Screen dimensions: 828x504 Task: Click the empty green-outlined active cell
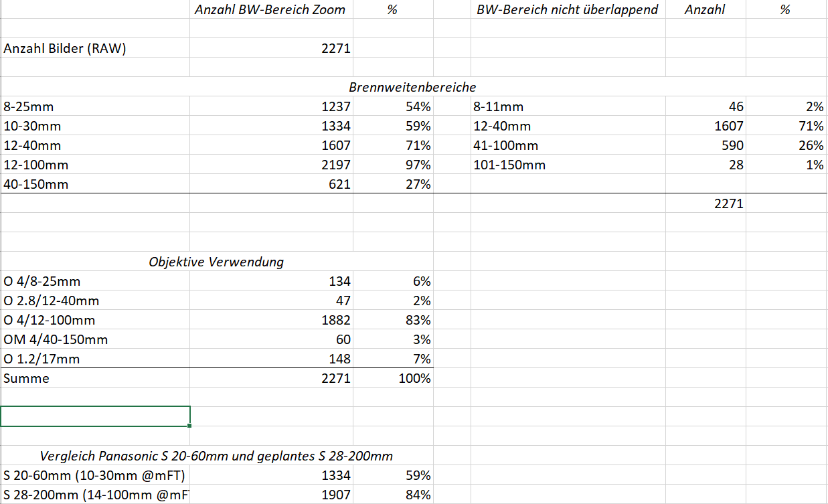pos(95,416)
